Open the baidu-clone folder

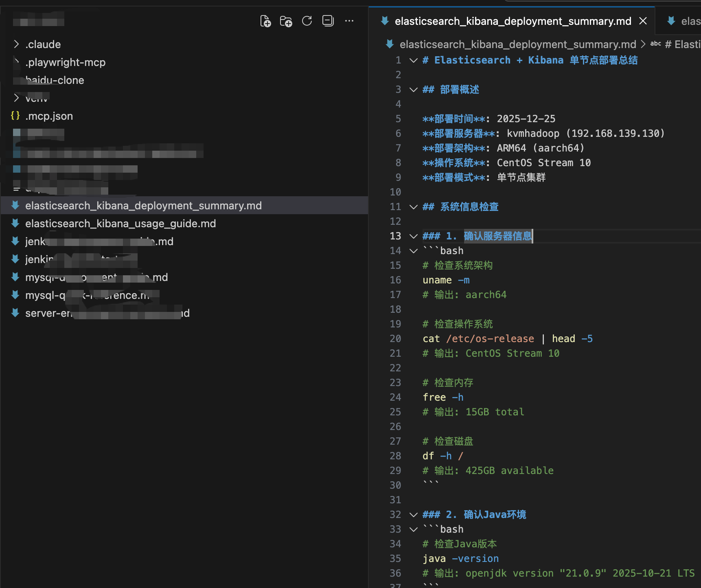click(x=55, y=80)
